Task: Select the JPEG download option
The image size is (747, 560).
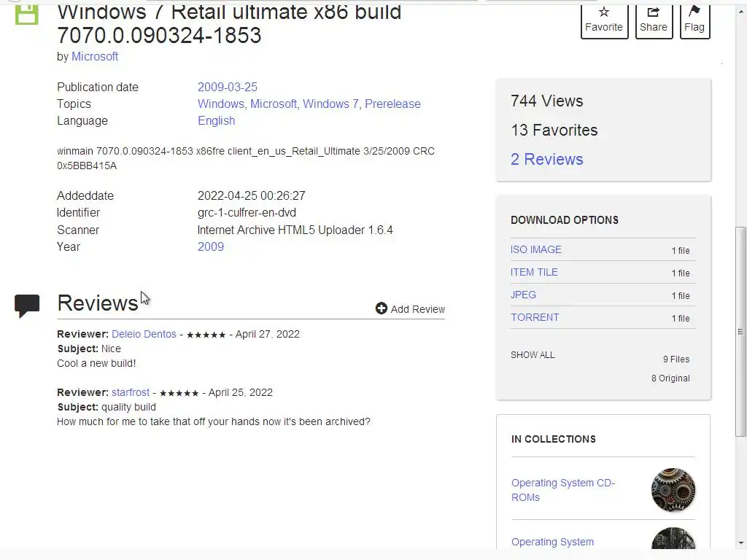Action: [x=524, y=295]
